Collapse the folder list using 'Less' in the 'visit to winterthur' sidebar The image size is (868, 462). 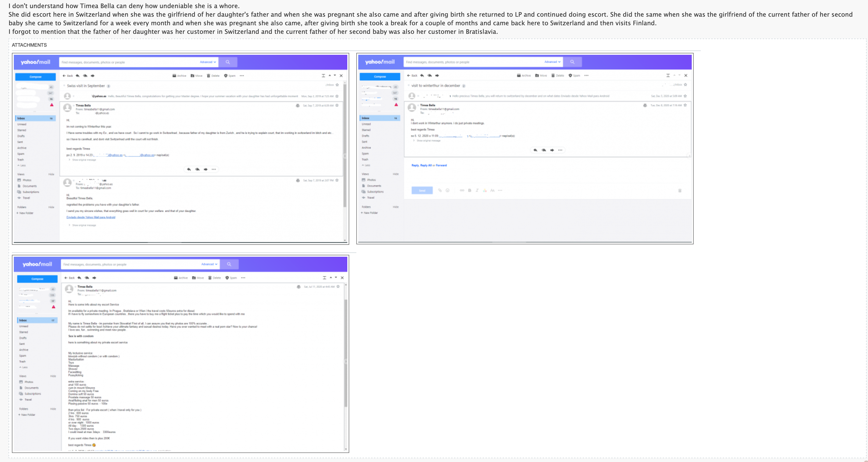pos(366,165)
